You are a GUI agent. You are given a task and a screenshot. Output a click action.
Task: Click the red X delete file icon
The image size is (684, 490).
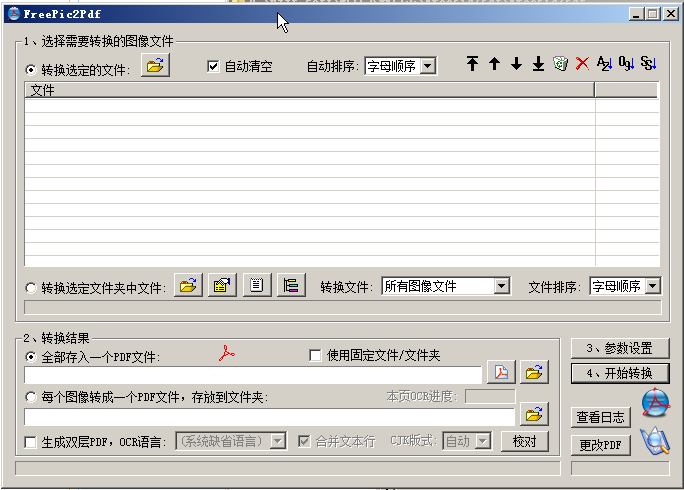click(582, 64)
